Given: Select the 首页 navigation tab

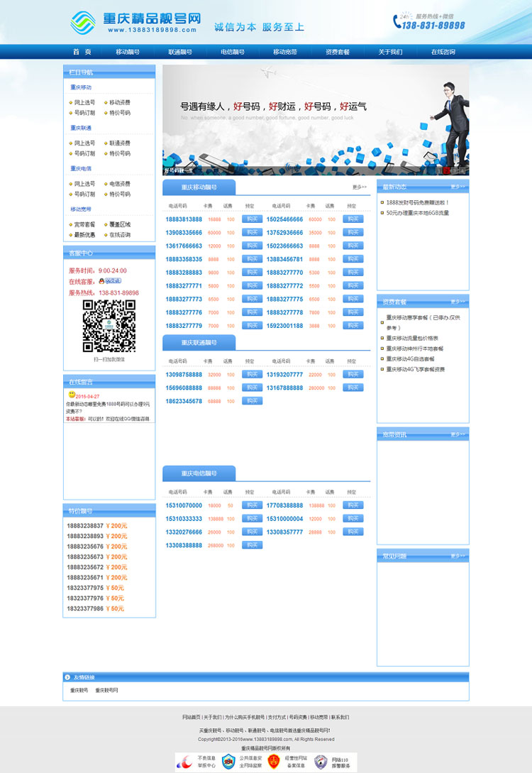Looking at the screenshot, I should (82, 52).
